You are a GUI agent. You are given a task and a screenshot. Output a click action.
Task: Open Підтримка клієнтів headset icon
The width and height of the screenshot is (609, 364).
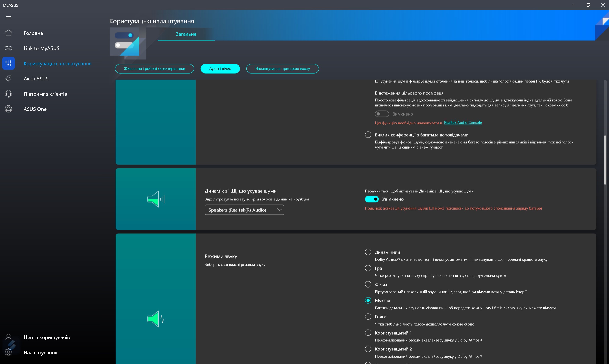8,94
